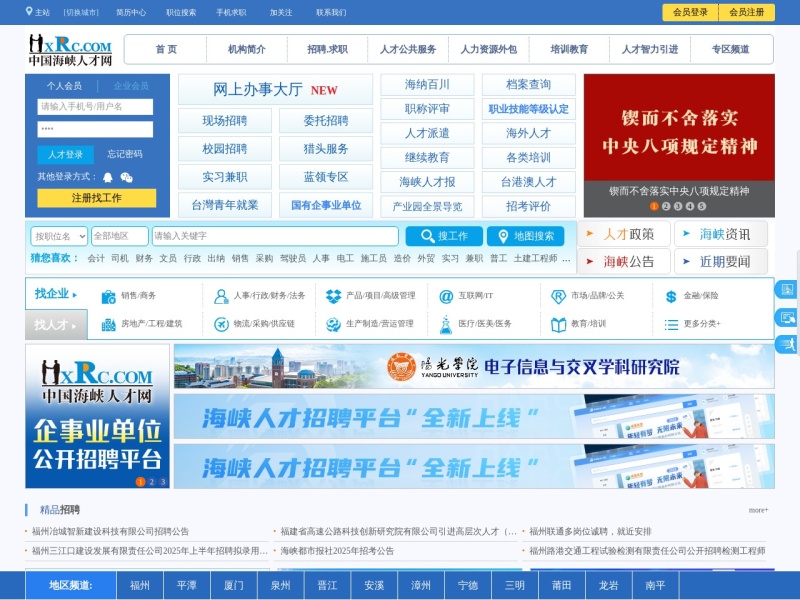Open 更多分类+ list icon
This screenshot has height=600, width=800.
coord(671,324)
